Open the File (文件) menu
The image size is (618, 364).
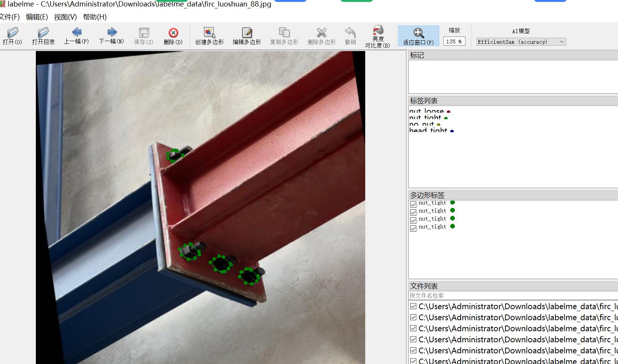coord(10,17)
